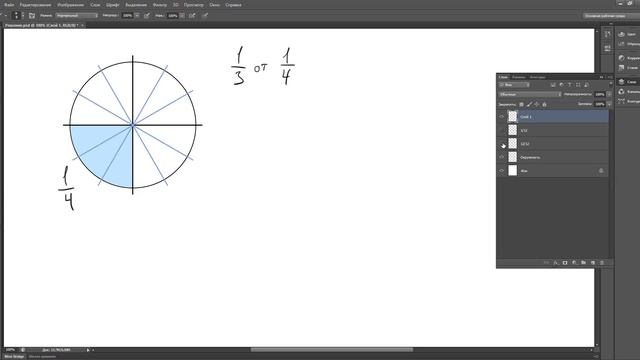Open the brush preset picker in options bar

point(19,16)
